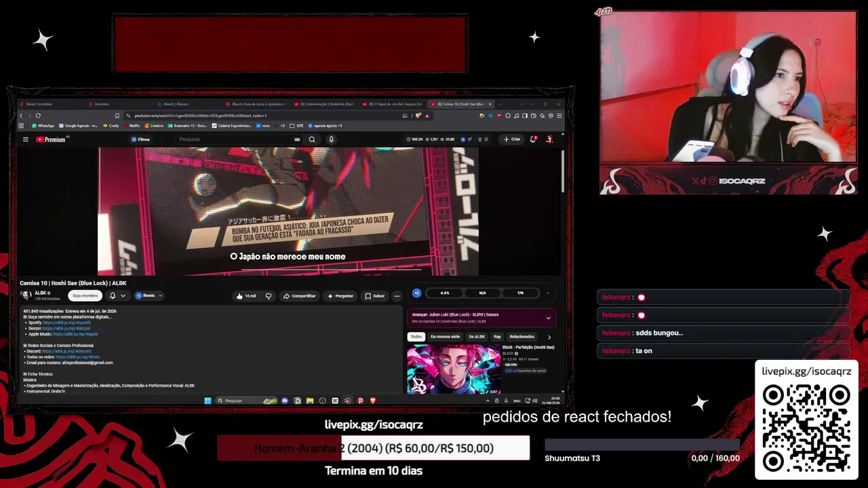
Task: Click the ENG language indicator
Action: point(517,401)
